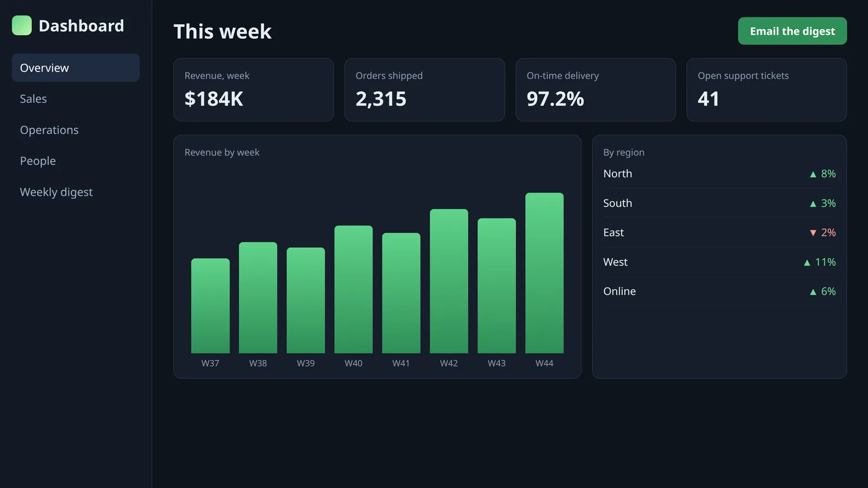Click the By region panel title
The image size is (868, 488).
click(624, 152)
